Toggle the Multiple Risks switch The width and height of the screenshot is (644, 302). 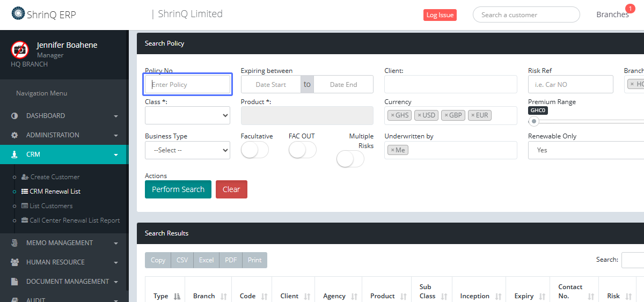pos(350,159)
